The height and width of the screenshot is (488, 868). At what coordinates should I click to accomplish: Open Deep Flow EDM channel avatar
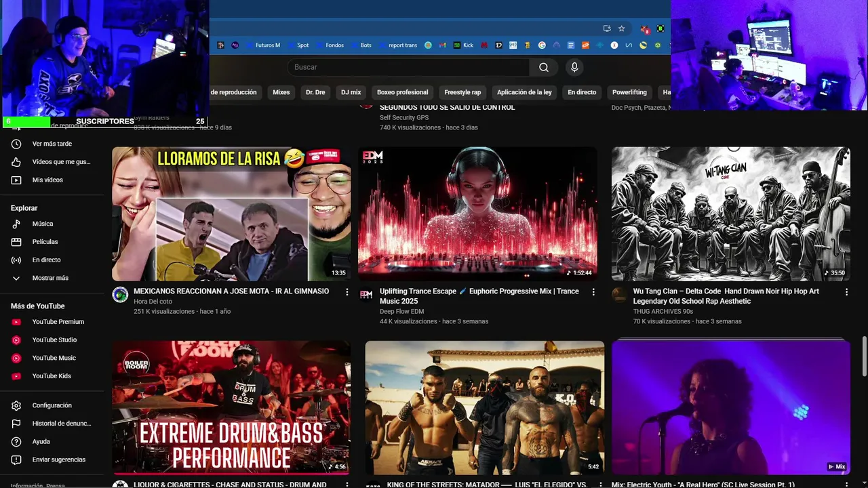click(x=366, y=294)
